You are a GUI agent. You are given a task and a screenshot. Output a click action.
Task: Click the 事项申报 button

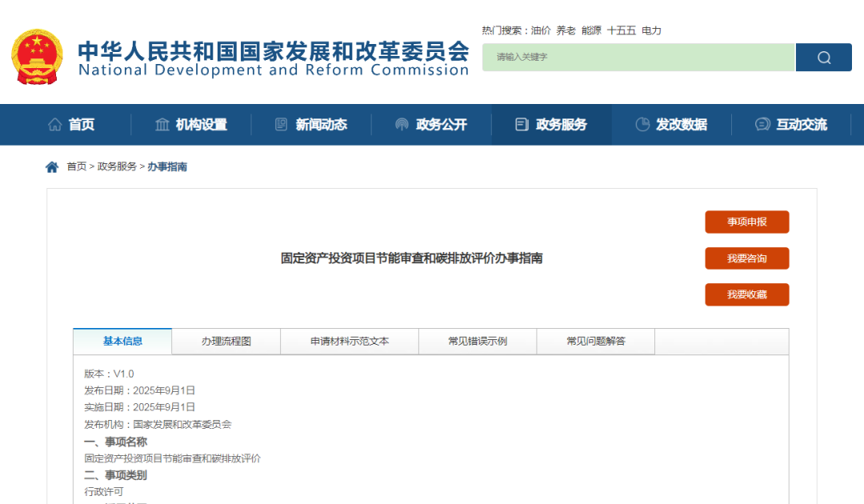(x=746, y=222)
